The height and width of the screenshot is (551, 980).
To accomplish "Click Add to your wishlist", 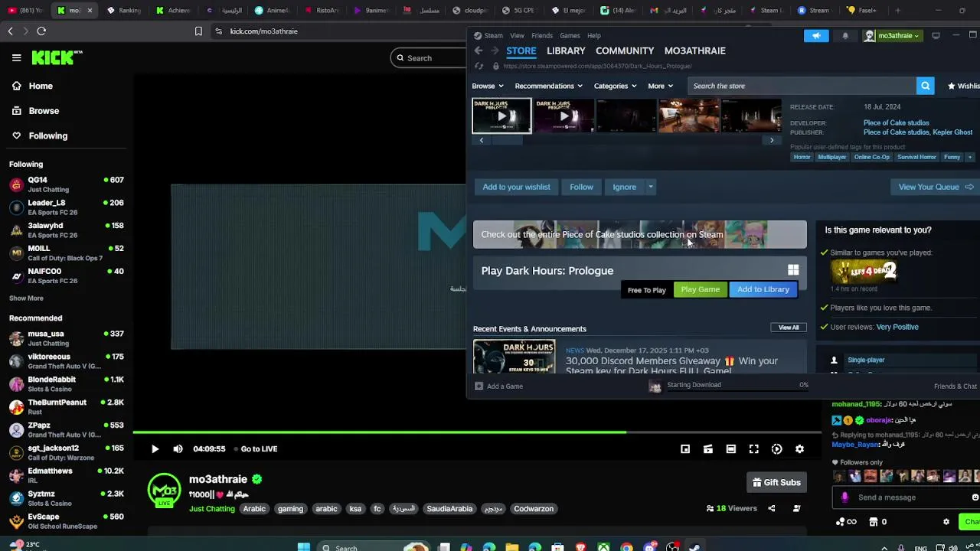I will coord(516,187).
